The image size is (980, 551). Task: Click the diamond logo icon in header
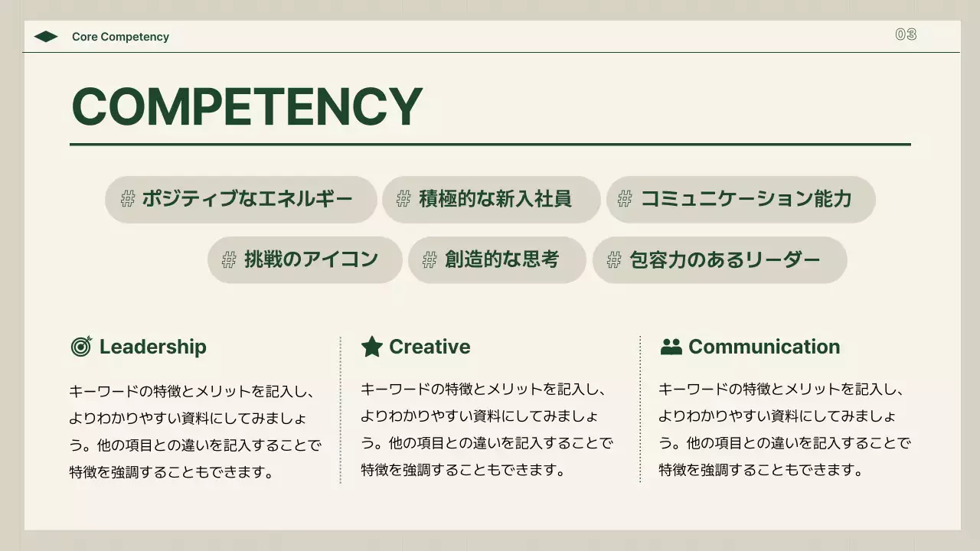pos(46,37)
